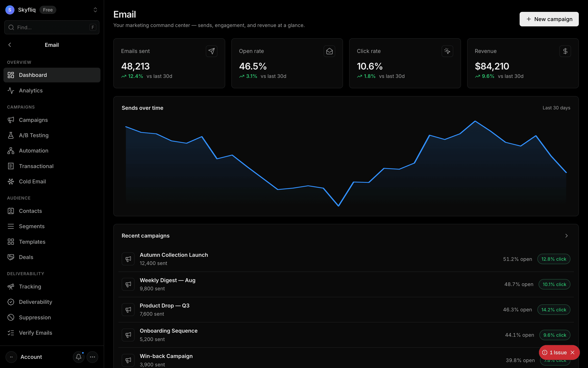Click the Contacts icon in the sidebar
This screenshot has height=368, width=588.
[11, 211]
